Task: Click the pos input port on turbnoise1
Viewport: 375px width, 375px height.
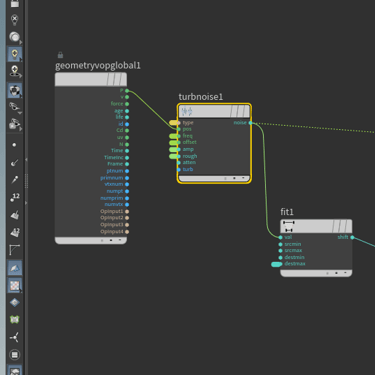Action: pyautogui.click(x=179, y=129)
